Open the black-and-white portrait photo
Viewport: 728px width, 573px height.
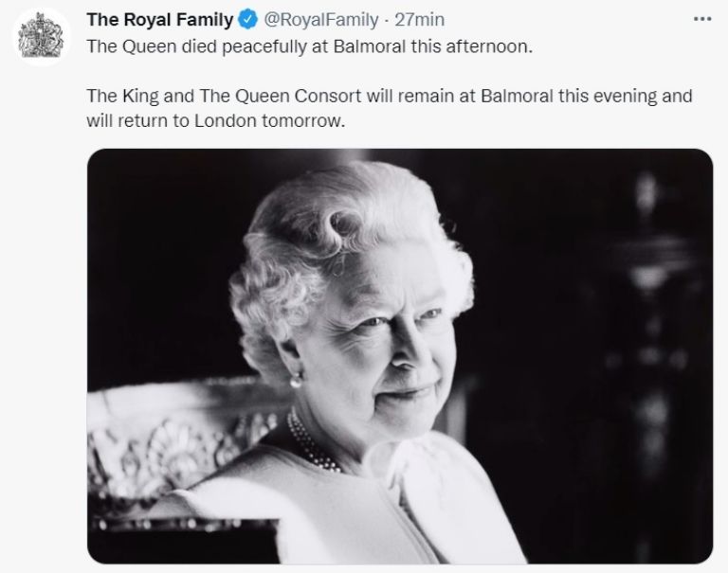coord(399,355)
